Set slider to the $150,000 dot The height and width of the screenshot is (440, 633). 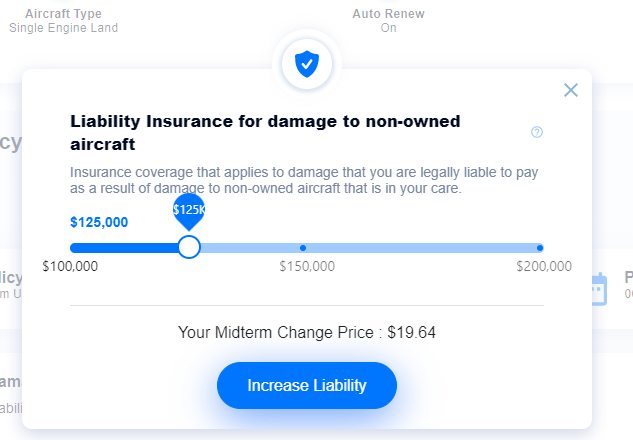303,248
